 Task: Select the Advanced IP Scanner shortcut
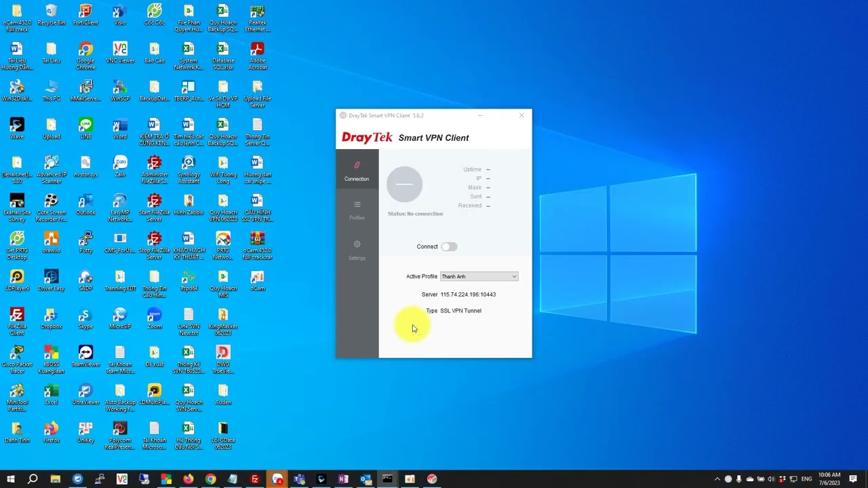pyautogui.click(x=52, y=170)
